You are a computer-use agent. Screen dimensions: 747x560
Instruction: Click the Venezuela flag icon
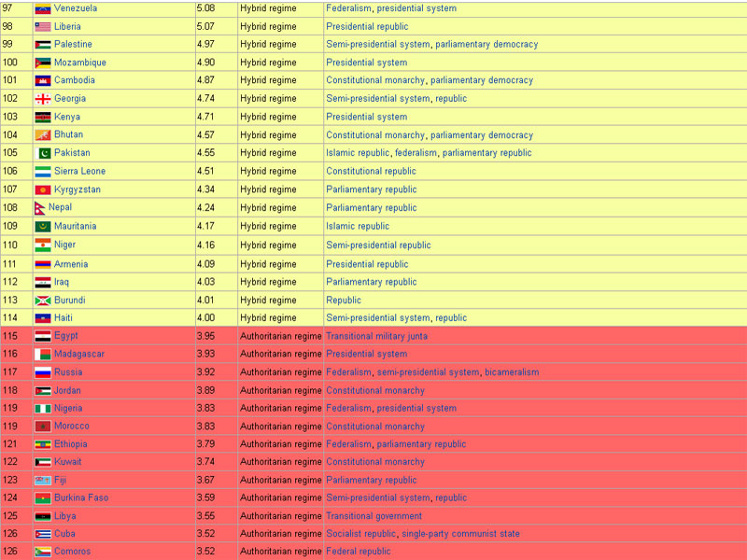(42, 8)
